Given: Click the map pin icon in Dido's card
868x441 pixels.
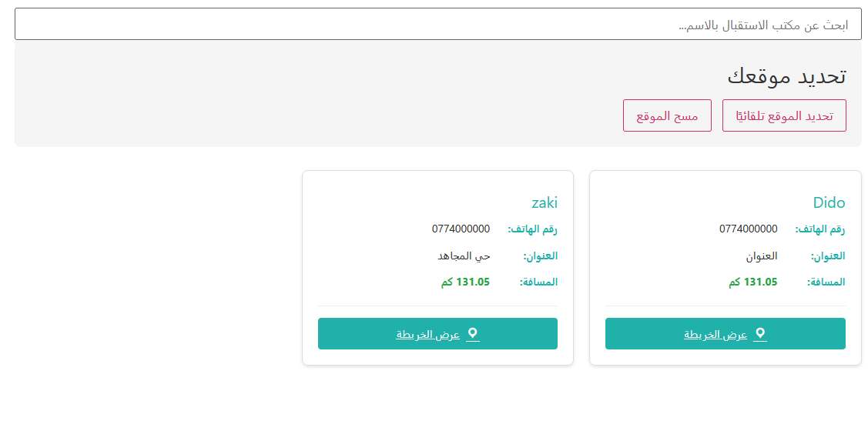Looking at the screenshot, I should [x=760, y=333].
